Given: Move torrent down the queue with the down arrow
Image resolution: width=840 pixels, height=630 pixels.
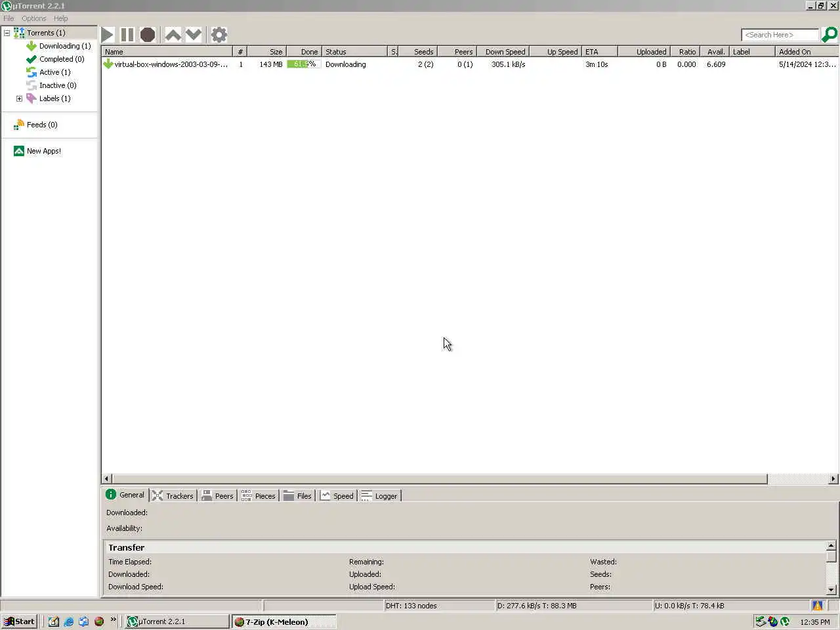Looking at the screenshot, I should tap(194, 35).
